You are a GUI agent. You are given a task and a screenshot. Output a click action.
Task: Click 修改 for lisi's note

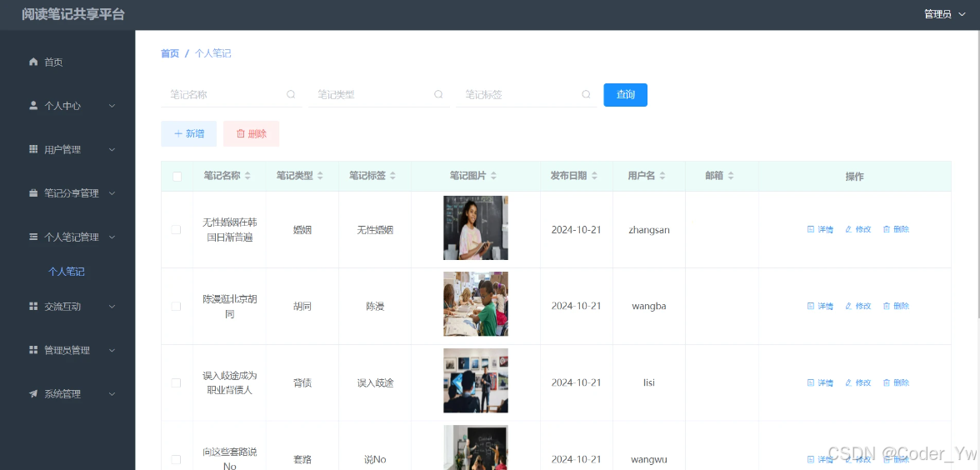(858, 382)
